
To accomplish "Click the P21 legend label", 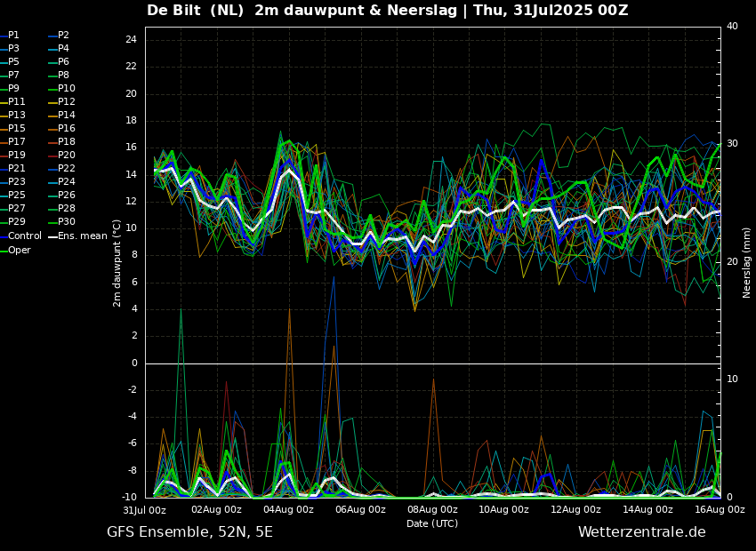I will point(16,168).
